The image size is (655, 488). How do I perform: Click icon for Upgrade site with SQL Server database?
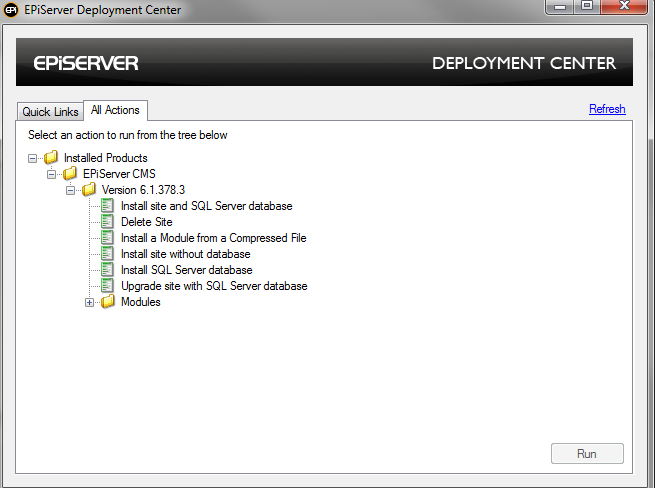[107, 285]
